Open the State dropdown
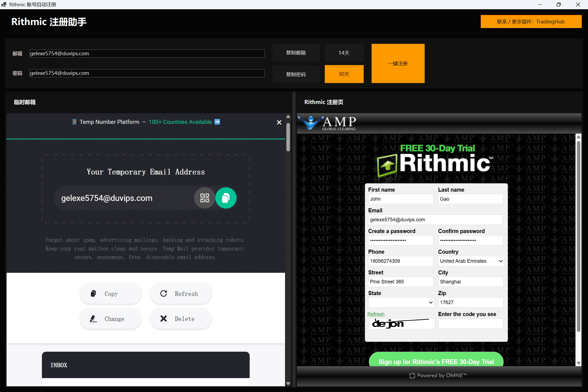The height and width of the screenshot is (392, 588). tap(401, 302)
